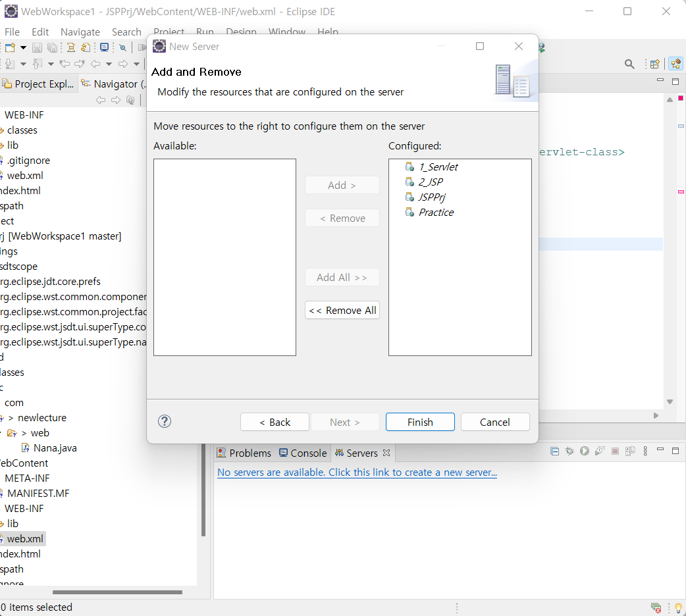Open the Back history dropdown arrow
Screen dimensions: 686x616
coord(109,64)
